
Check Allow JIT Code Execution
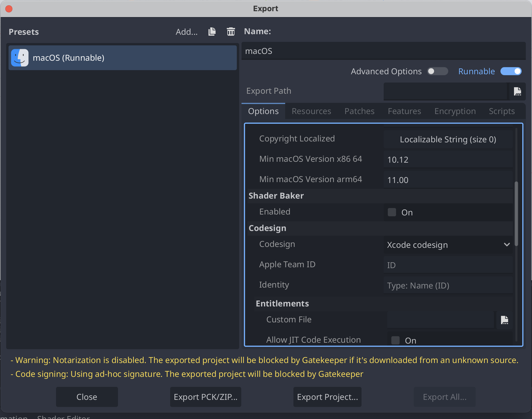(395, 340)
